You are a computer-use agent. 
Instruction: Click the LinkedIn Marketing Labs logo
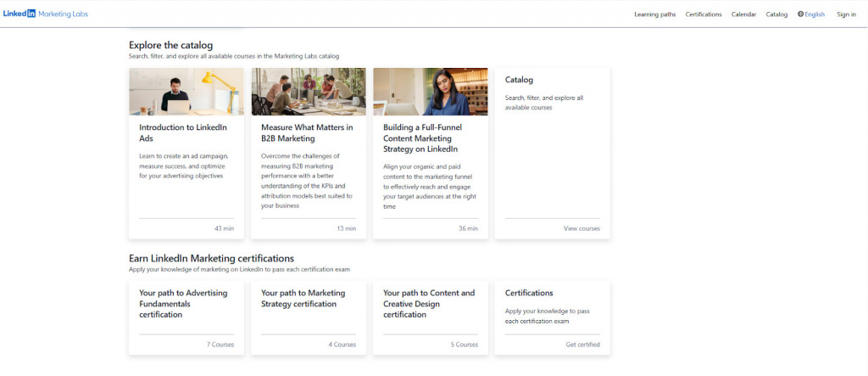tap(46, 14)
